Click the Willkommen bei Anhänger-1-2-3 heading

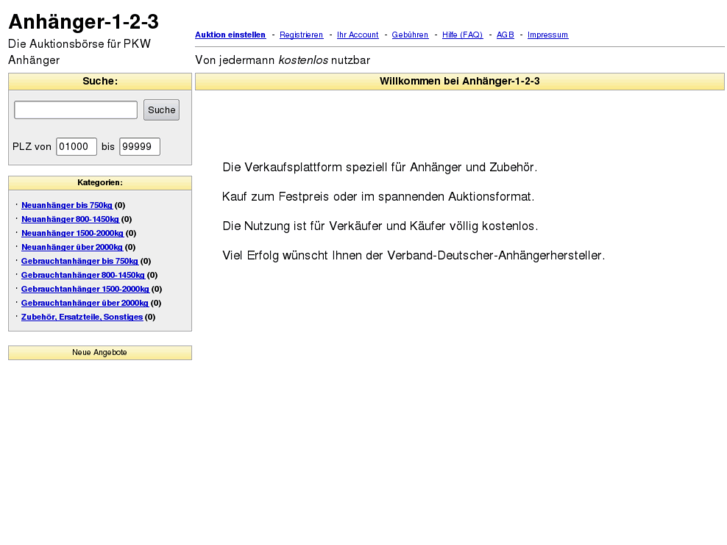coord(459,81)
